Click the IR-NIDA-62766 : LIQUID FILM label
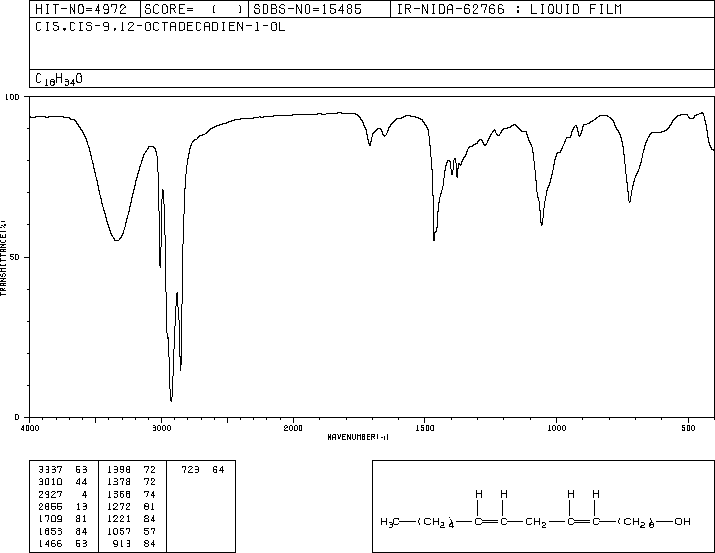Screen dimensions: 715x553 tap(509, 9)
